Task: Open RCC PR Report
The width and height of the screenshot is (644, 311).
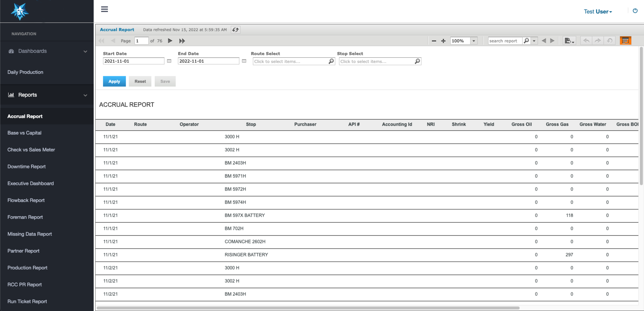Action: pos(25,285)
